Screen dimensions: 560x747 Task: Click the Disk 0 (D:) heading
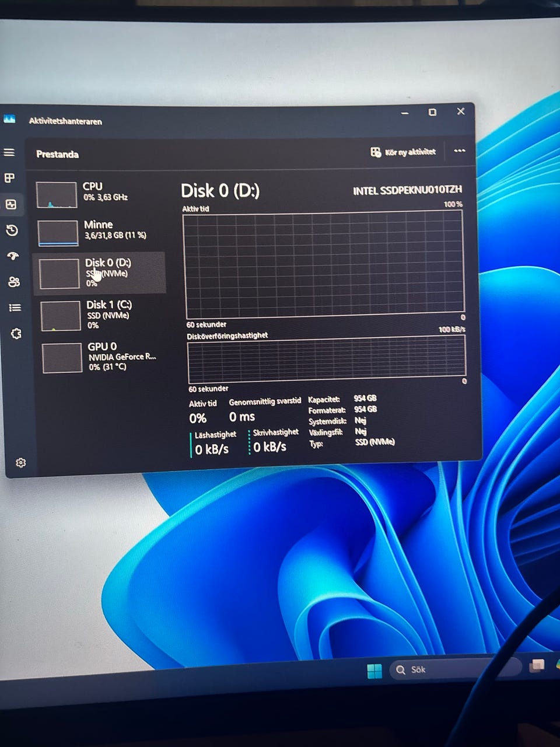click(220, 191)
